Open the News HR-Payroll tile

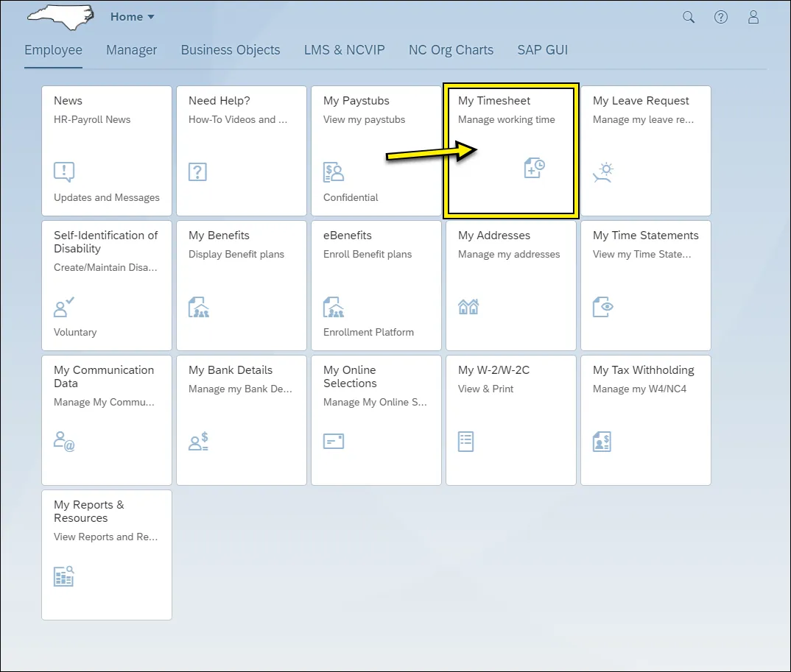point(106,150)
